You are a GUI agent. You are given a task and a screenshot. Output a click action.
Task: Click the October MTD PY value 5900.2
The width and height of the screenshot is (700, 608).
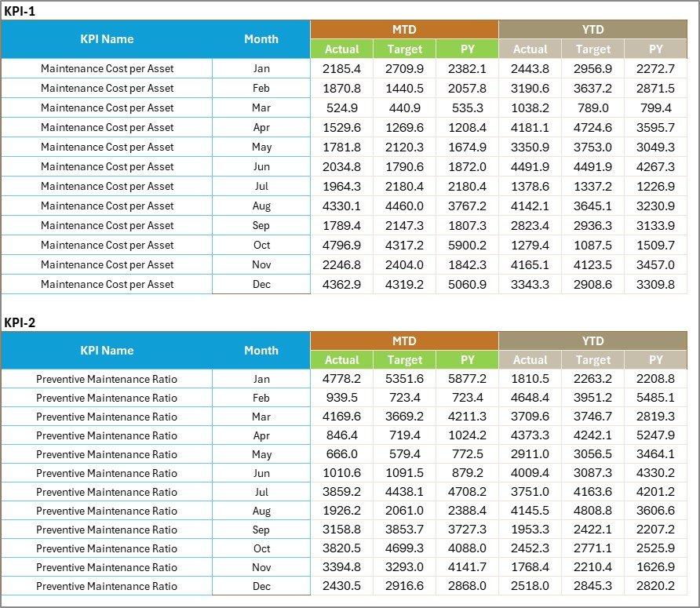[467, 245]
